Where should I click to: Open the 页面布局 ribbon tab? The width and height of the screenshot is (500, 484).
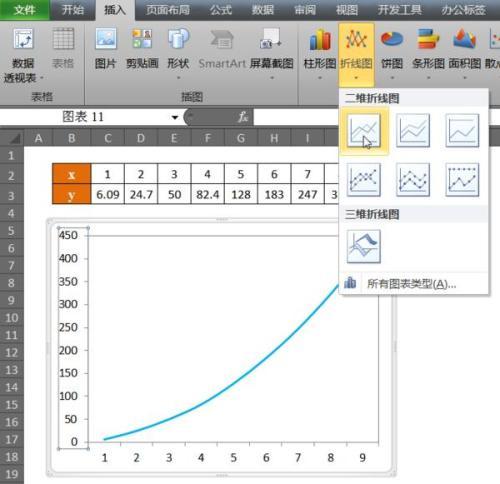168,10
